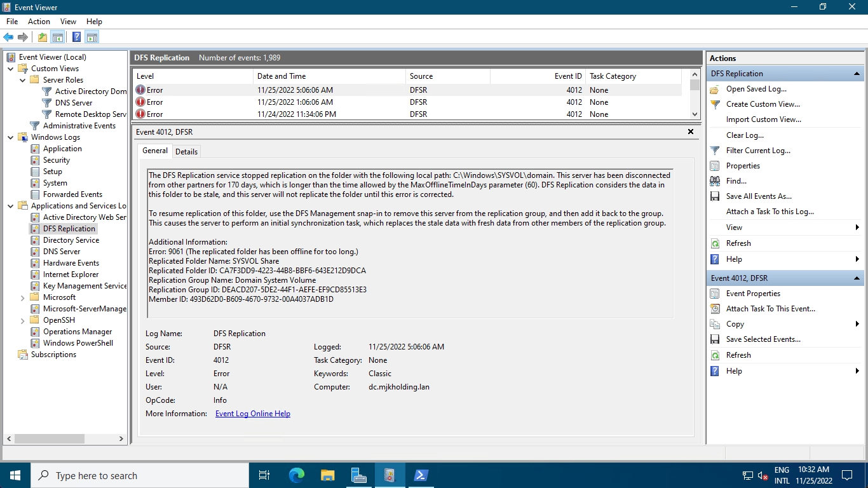Viewport: 868px width, 488px height.
Task: Sort by Date and Time column header
Action: [329, 76]
